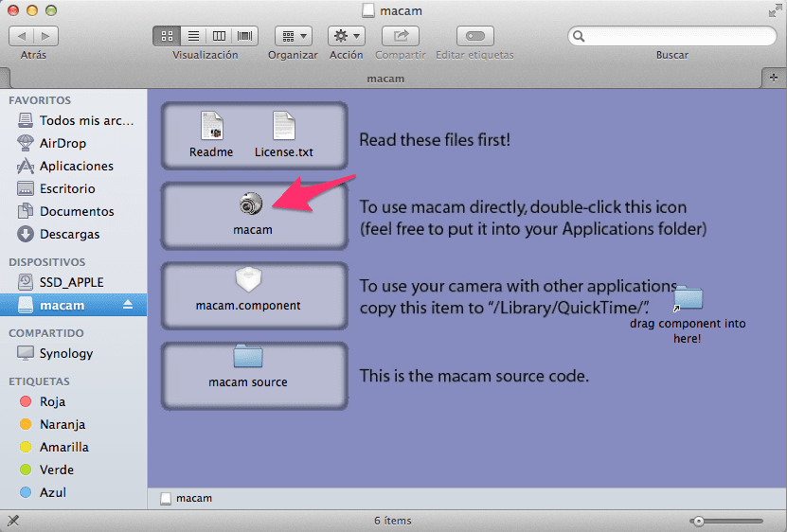Adjust the icon size slider
Image resolution: width=787 pixels, height=532 pixels.
[698, 521]
